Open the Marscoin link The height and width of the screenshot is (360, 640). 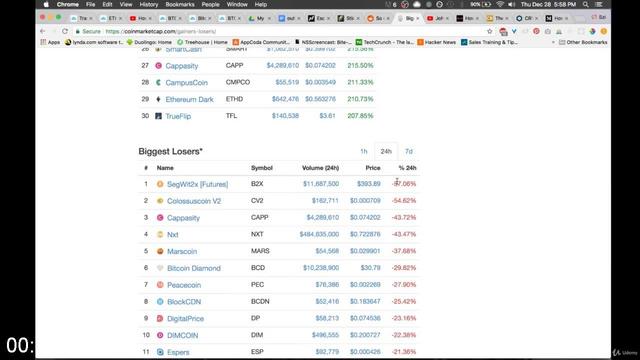182,251
